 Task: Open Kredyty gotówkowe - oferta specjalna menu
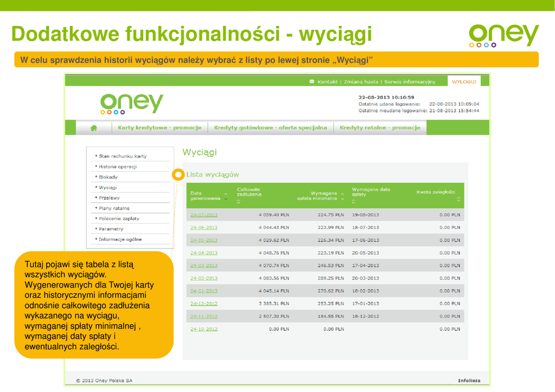point(270,128)
